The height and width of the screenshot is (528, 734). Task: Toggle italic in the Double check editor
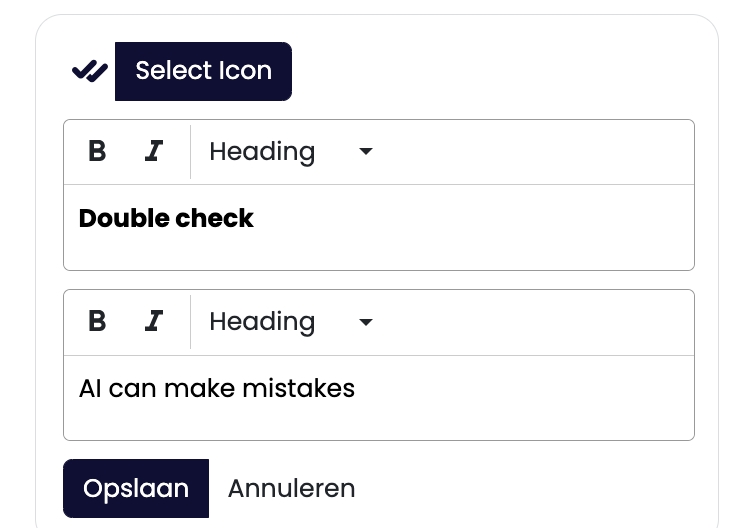153,152
